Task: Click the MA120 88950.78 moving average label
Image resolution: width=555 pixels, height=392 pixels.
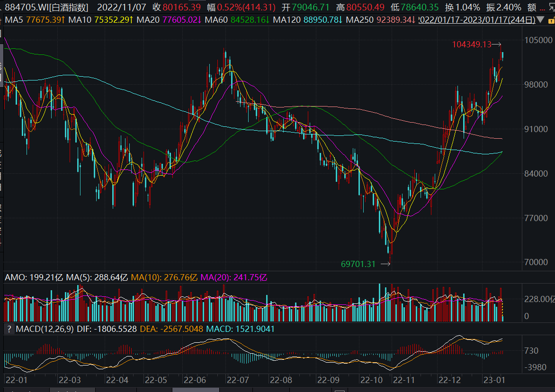Action: [x=308, y=20]
